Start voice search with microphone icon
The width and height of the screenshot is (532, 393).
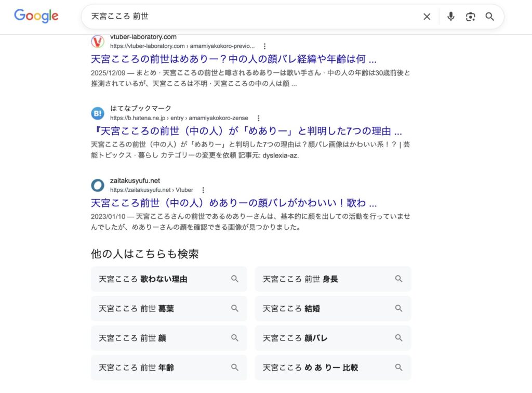[450, 17]
